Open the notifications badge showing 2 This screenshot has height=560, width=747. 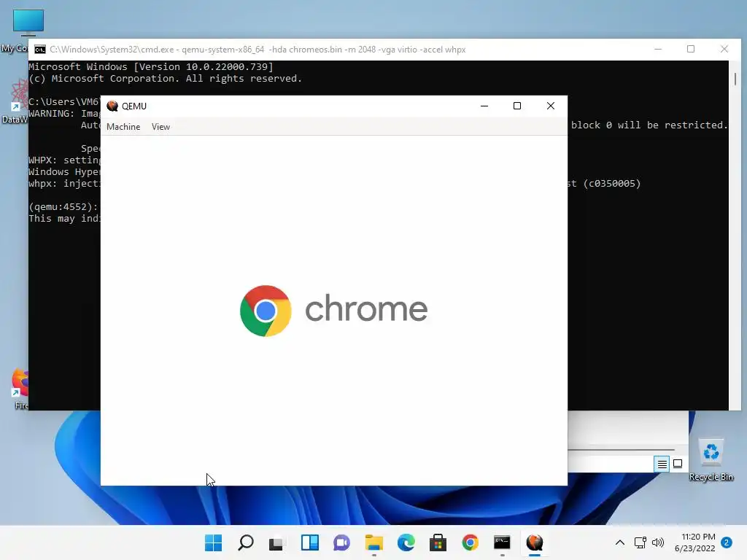(x=727, y=542)
